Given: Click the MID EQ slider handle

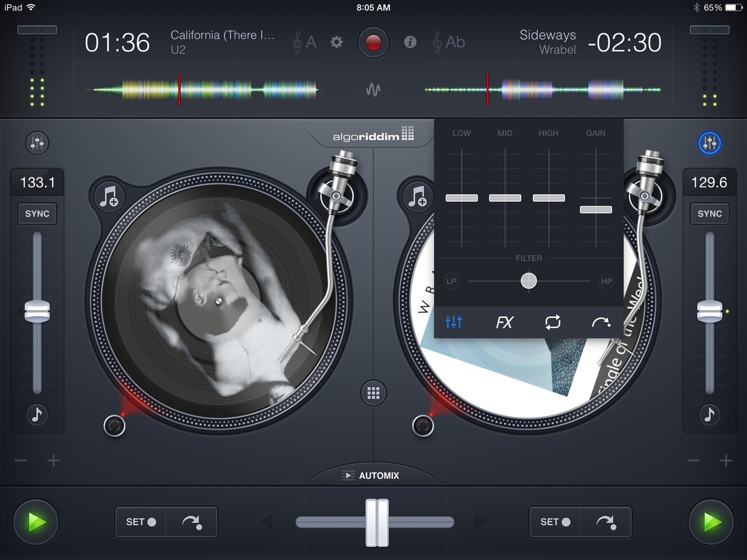Looking at the screenshot, I should (x=505, y=198).
